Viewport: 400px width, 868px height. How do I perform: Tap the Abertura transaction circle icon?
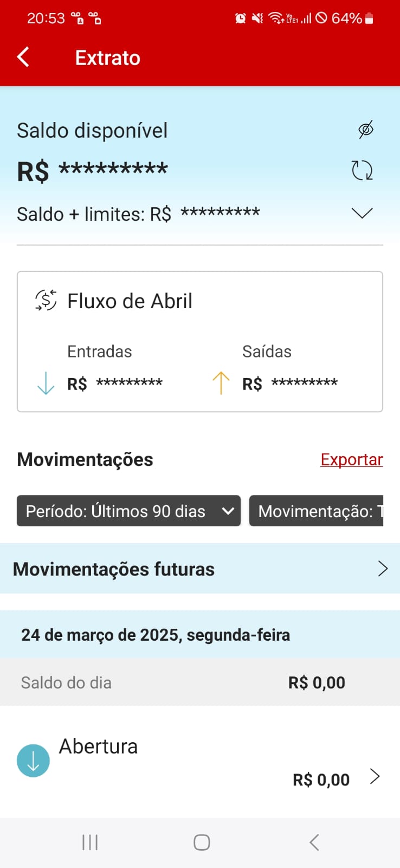point(33,761)
